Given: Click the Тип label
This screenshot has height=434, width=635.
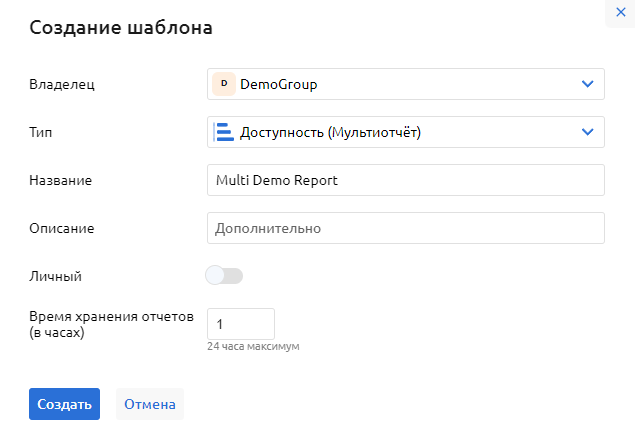Looking at the screenshot, I should coord(39,132).
